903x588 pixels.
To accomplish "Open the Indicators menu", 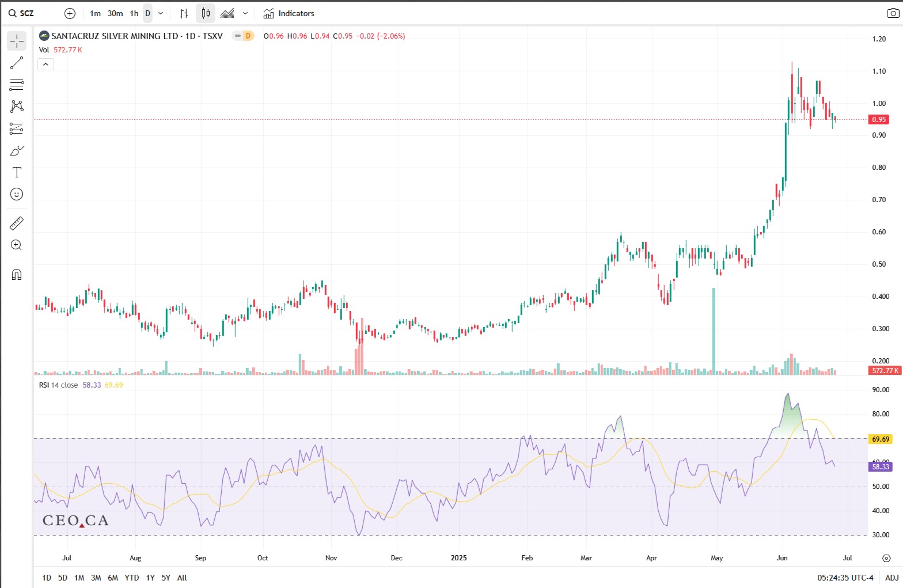I will [x=289, y=13].
